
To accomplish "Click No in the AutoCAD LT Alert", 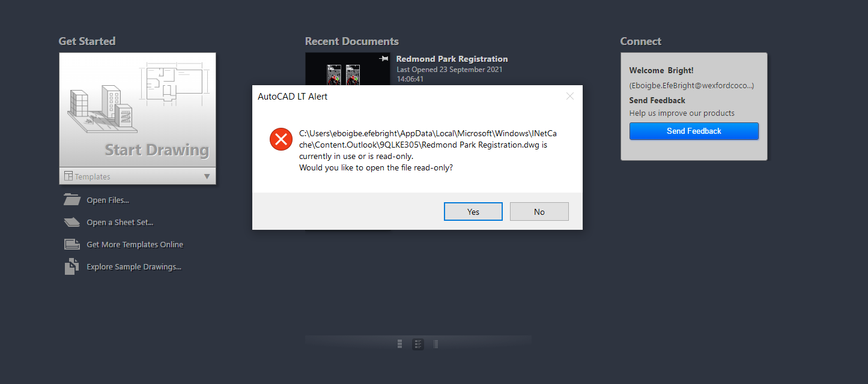I will coord(539,211).
